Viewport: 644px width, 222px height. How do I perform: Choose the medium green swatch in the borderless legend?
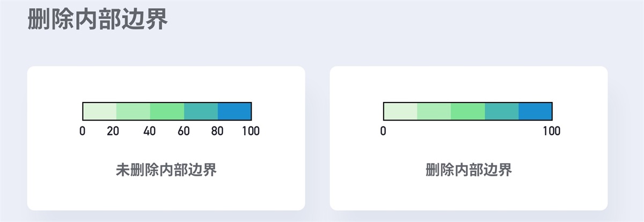pos(468,111)
